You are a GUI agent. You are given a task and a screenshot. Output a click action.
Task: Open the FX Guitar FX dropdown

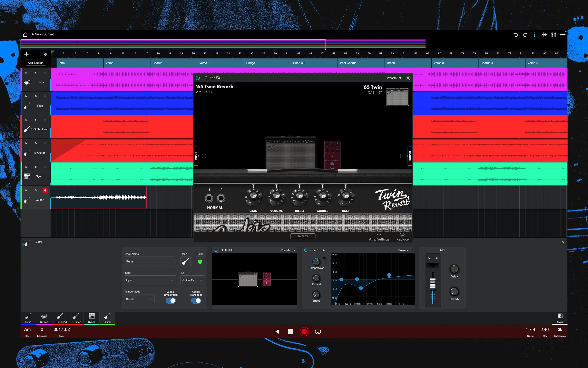click(x=193, y=280)
